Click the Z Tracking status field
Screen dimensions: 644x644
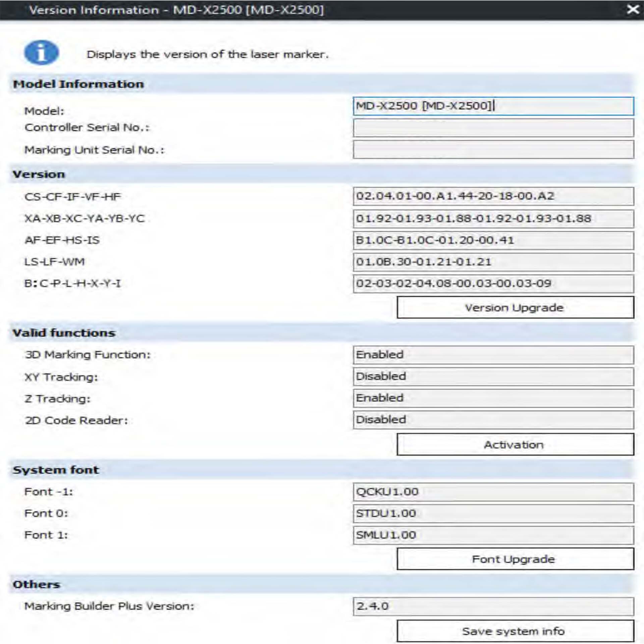pos(493,398)
